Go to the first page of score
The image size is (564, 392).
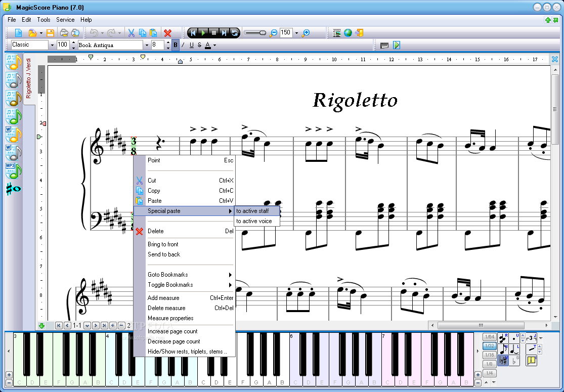point(59,325)
